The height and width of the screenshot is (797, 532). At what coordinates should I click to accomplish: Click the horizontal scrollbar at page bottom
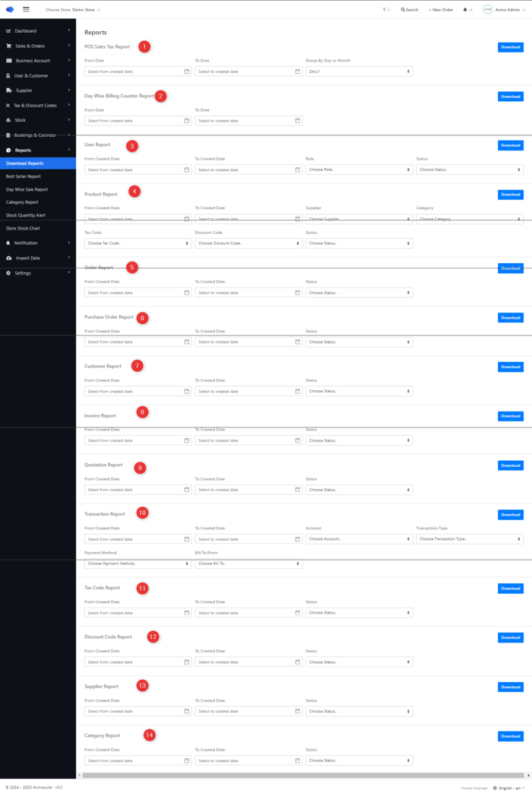pyautogui.click(x=304, y=775)
